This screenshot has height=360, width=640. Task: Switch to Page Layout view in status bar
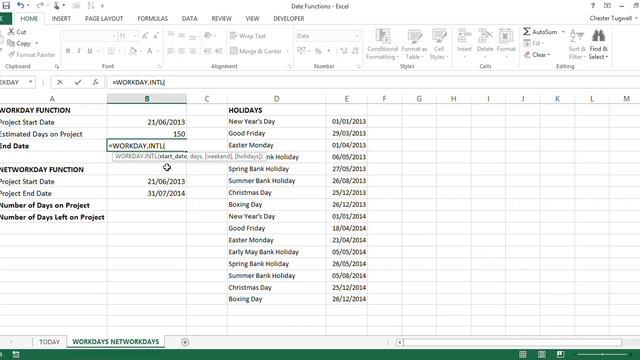pyautogui.click(x=542, y=354)
